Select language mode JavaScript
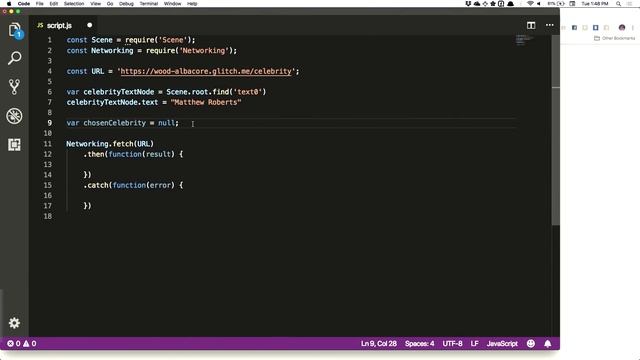640x360 pixels. tap(502, 344)
